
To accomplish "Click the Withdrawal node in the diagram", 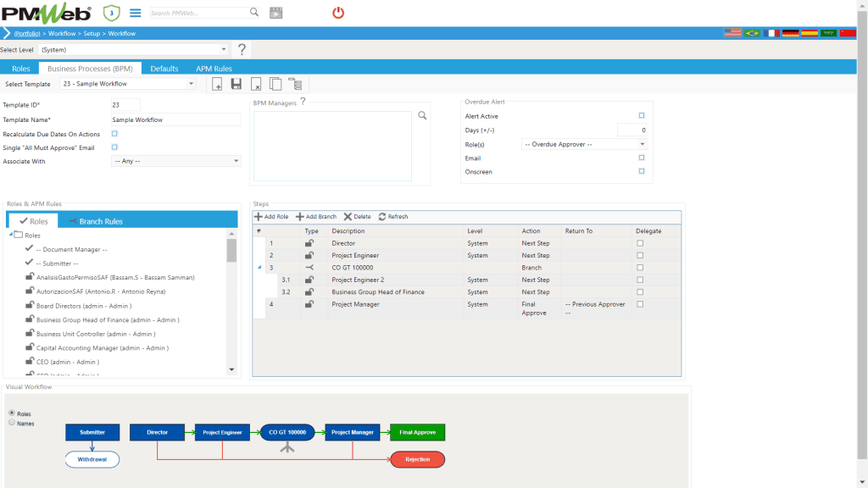I will click(x=92, y=459).
